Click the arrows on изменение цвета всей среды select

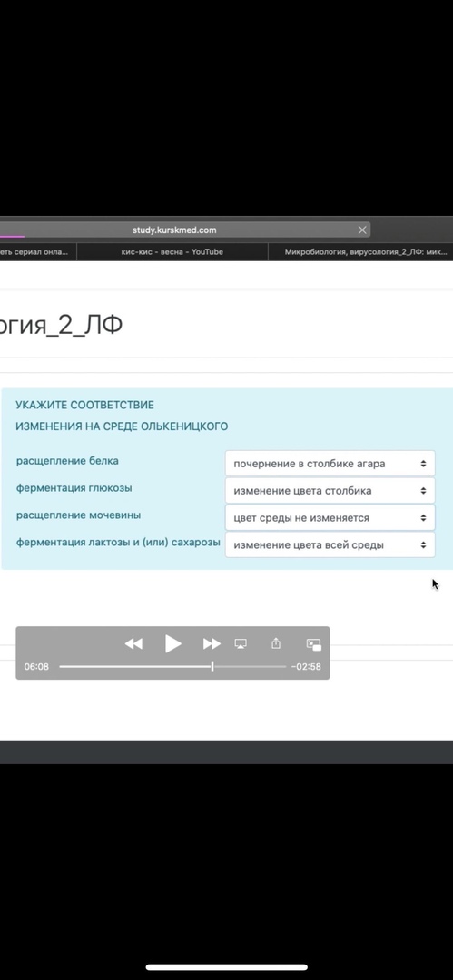[423, 545]
